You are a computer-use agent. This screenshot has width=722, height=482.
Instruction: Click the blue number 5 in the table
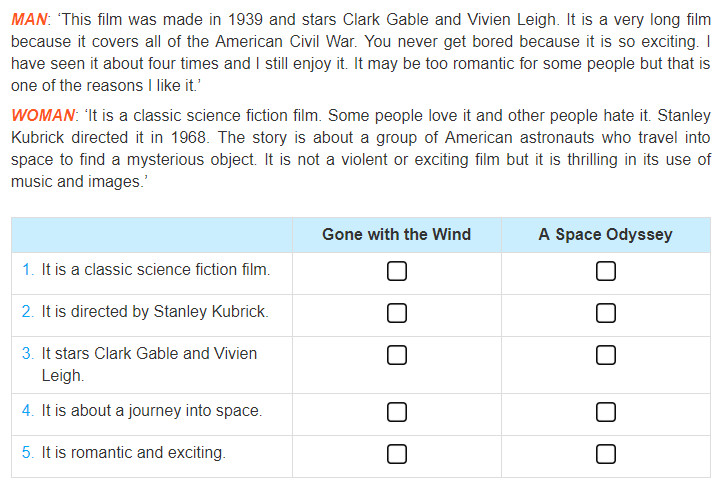pos(27,452)
